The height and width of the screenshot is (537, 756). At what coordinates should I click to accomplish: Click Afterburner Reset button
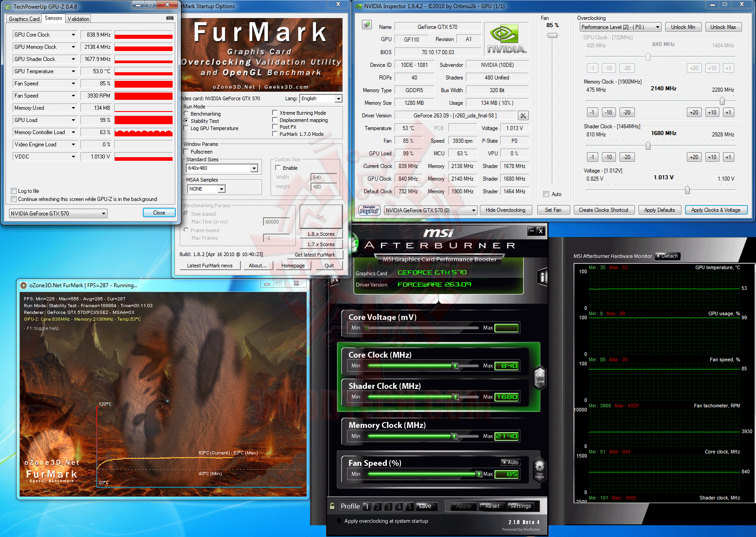click(492, 506)
